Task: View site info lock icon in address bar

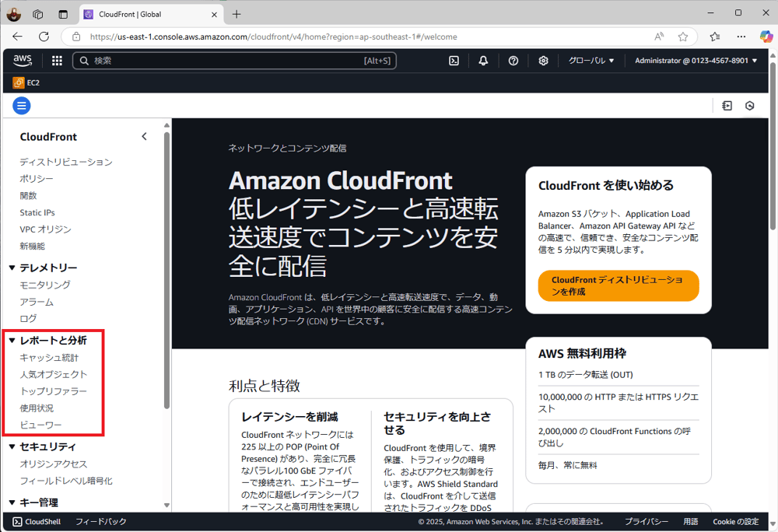Action: click(76, 37)
